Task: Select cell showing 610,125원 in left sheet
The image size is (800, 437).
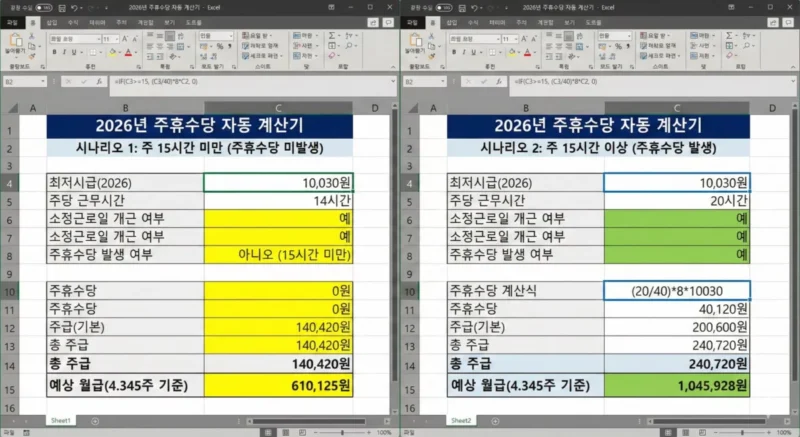Action: pos(278,385)
